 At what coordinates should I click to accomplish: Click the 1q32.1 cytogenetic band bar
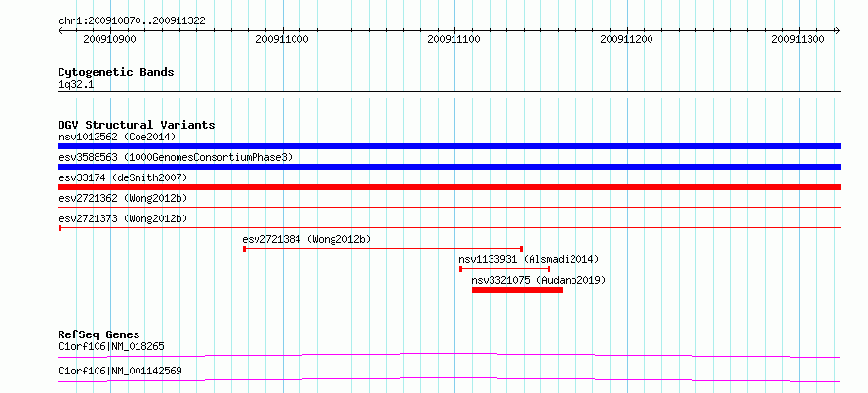pyautogui.click(x=449, y=95)
